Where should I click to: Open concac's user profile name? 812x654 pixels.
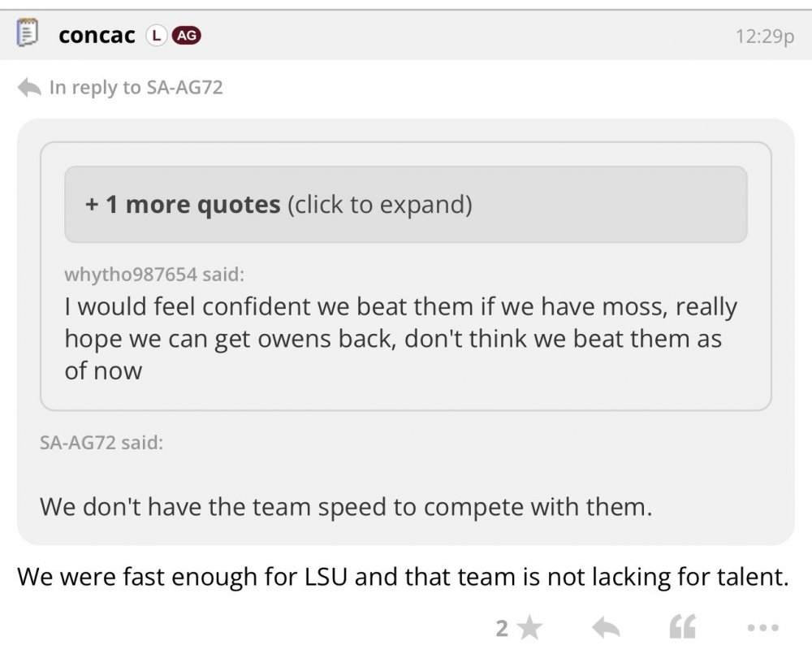coord(97,36)
